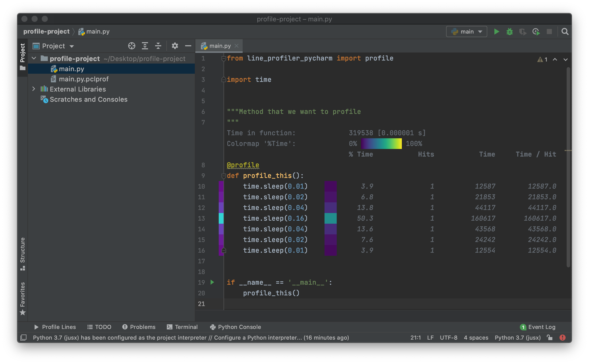Start debugging main.py

pyautogui.click(x=509, y=31)
